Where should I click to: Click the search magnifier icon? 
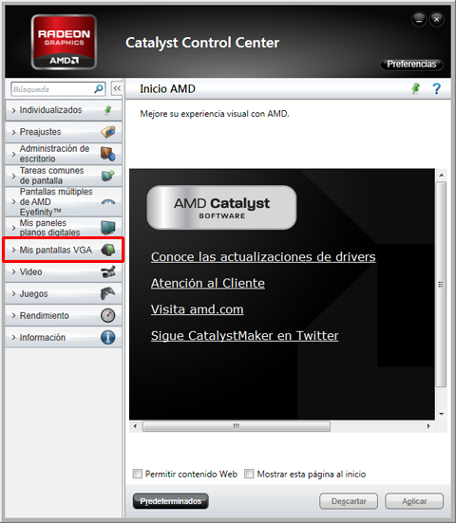coord(98,89)
